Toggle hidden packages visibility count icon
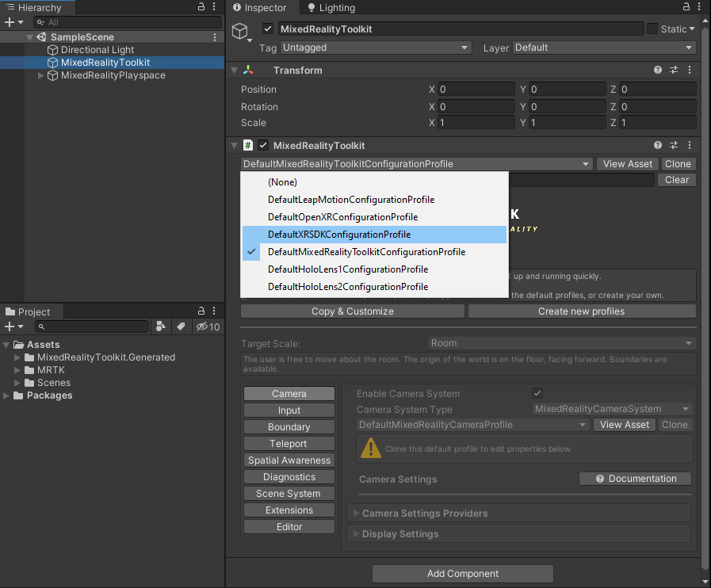The image size is (711, 588). tap(208, 326)
